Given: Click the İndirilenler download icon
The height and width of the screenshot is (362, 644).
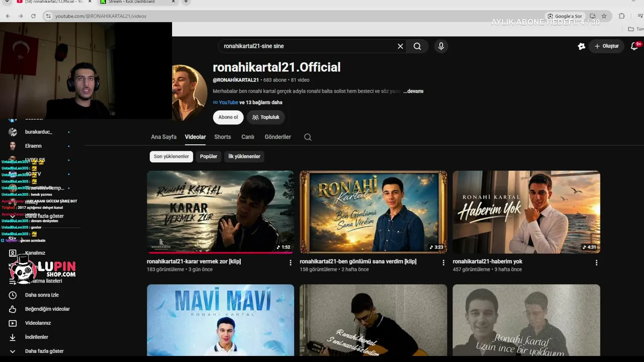Looking at the screenshot, I should (x=13, y=337).
